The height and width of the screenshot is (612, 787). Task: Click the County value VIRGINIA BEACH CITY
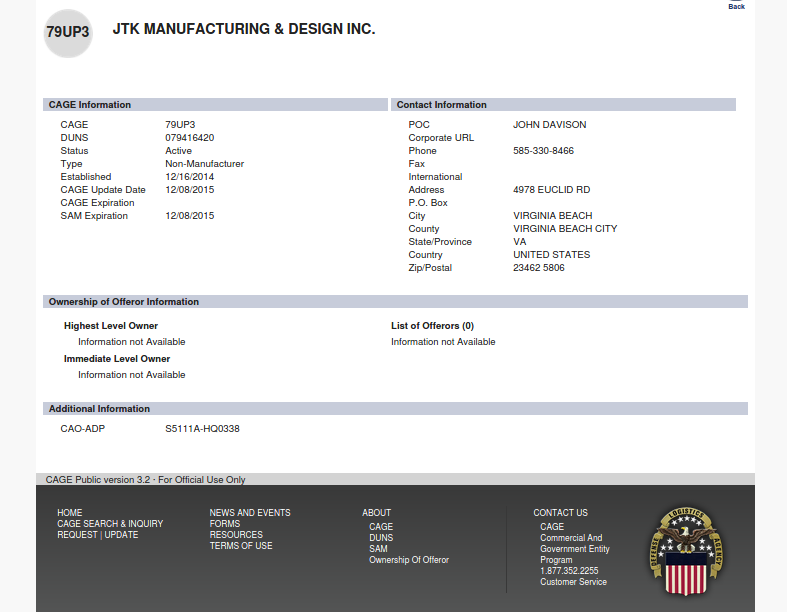[x=565, y=229]
